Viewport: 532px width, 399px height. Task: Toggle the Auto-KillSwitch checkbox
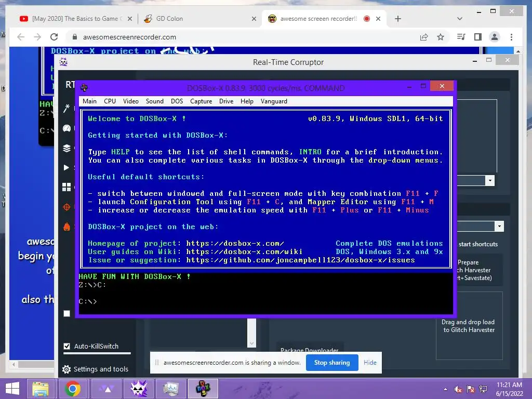pos(67,346)
